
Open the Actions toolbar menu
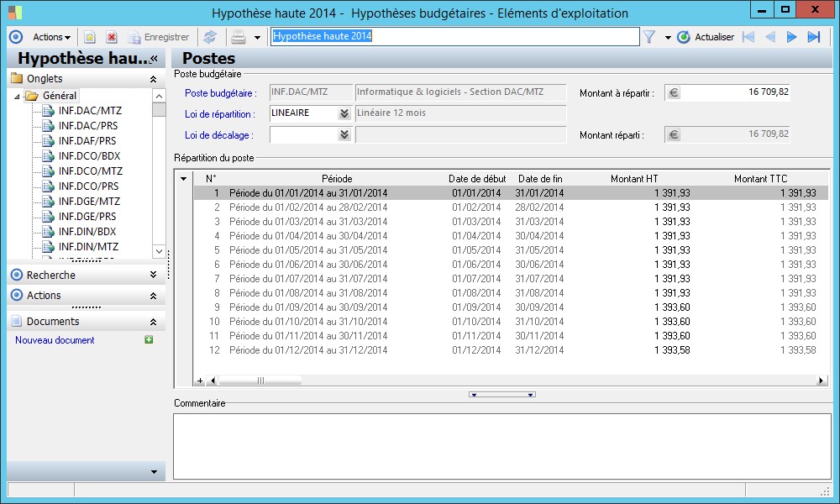(x=51, y=37)
